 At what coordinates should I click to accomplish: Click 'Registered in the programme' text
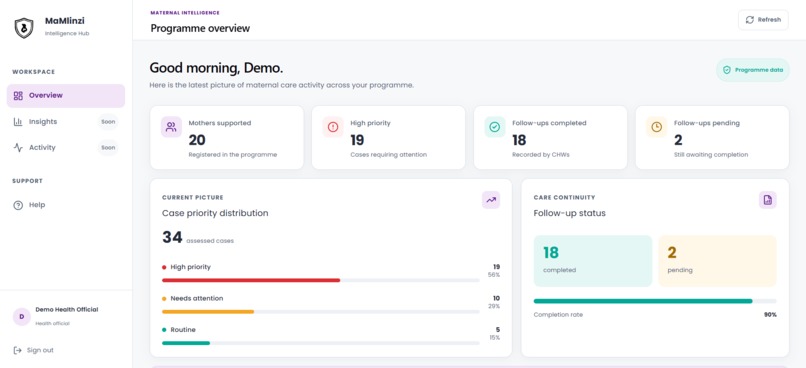233,155
